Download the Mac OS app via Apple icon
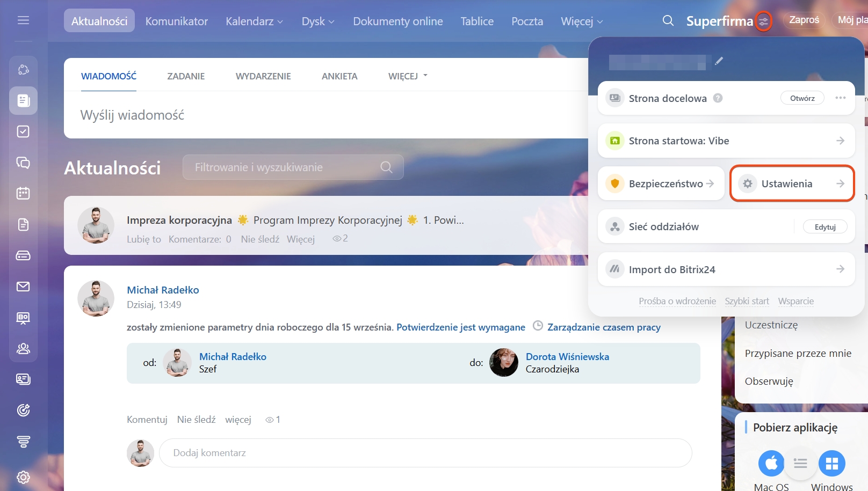 coord(771,463)
